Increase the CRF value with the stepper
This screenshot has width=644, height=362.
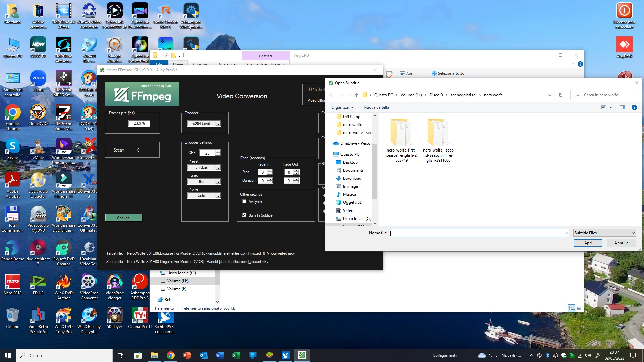218,151
